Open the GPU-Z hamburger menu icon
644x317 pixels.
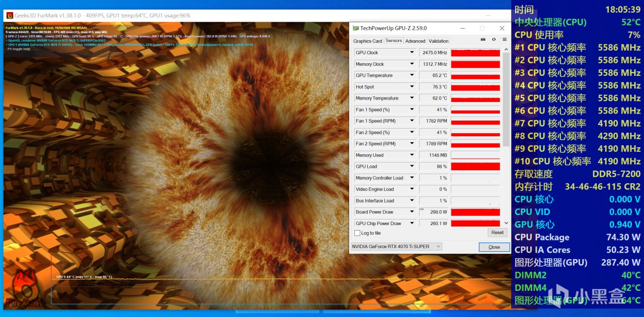(504, 40)
